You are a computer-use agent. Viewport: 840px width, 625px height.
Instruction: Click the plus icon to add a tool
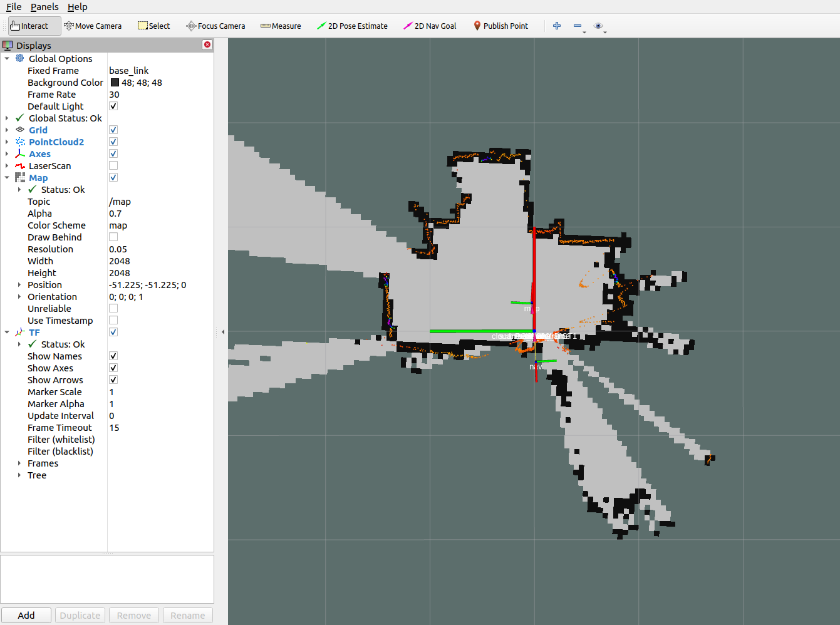click(x=556, y=26)
